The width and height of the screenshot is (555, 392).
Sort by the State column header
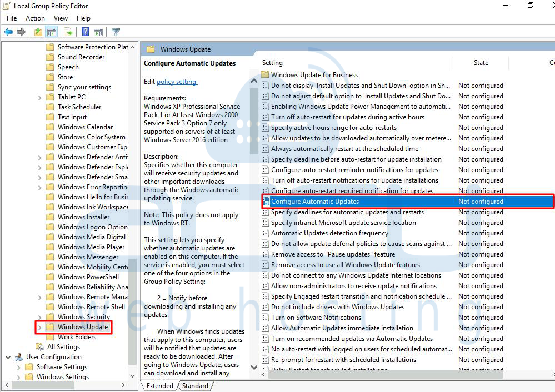(481, 63)
